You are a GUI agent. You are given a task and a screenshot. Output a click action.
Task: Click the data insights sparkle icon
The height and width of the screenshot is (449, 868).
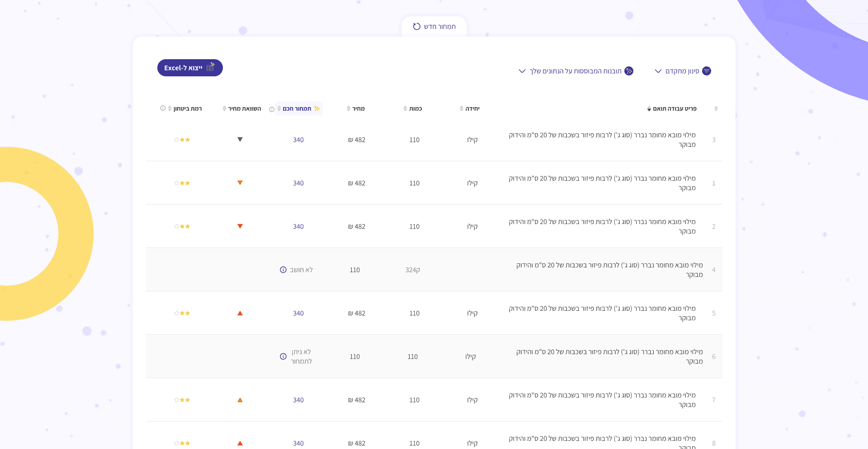coord(629,71)
